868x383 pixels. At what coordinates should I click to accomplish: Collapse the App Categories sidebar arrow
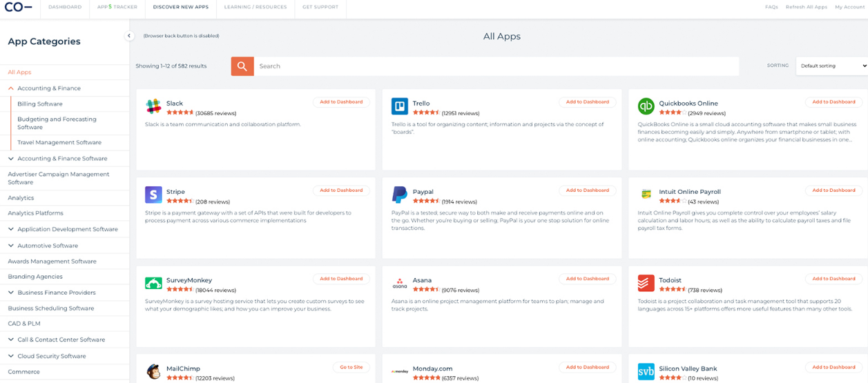129,36
